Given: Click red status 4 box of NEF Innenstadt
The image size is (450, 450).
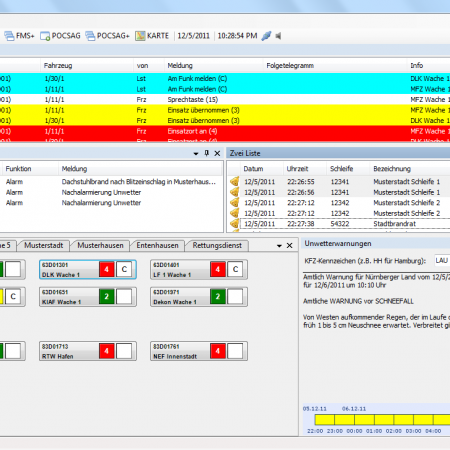Looking at the screenshot, I should (218, 351).
